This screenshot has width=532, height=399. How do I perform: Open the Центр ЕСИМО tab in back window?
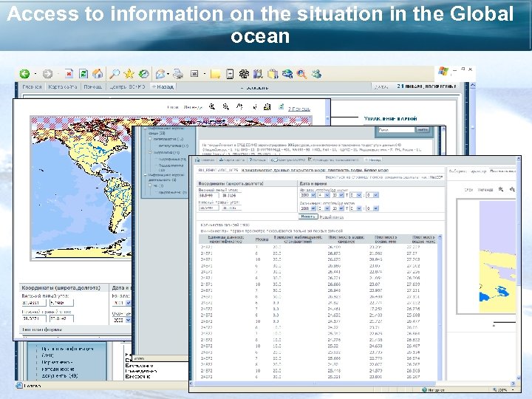coord(127,87)
